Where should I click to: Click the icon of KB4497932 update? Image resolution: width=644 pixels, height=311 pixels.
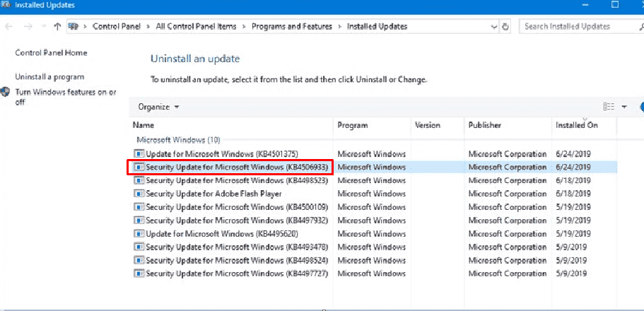coord(140,221)
